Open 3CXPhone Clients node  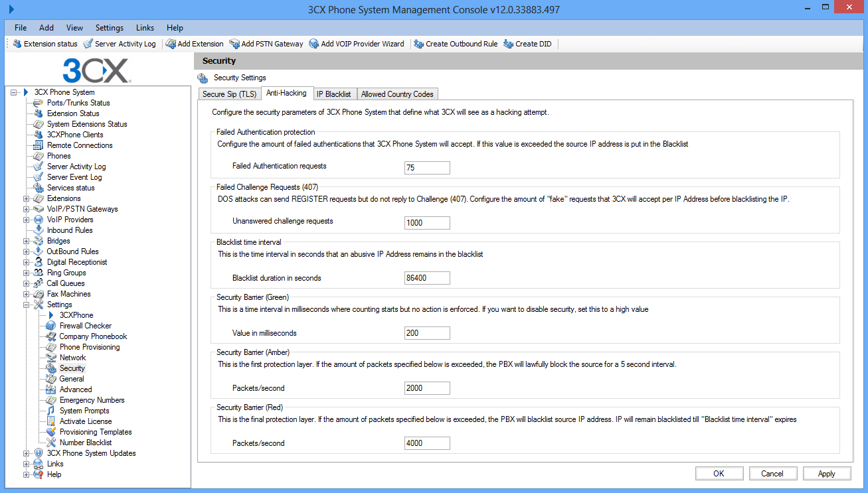pyautogui.click(x=75, y=135)
